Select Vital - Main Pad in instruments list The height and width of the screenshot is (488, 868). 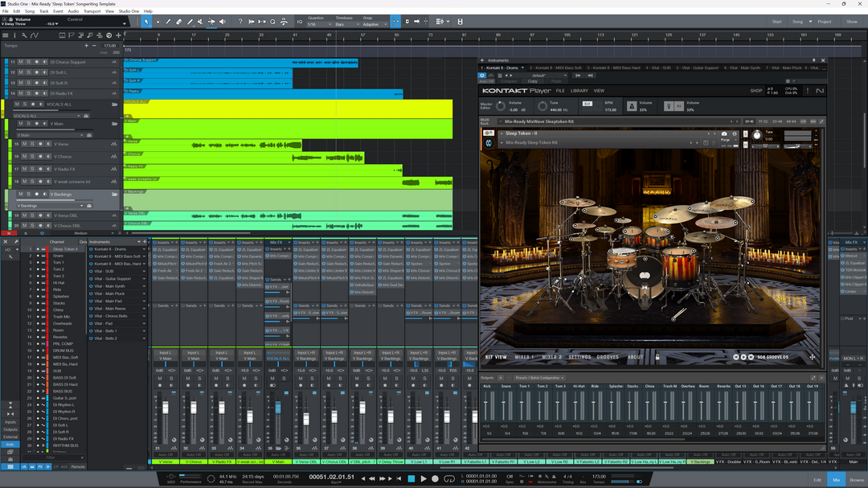(108, 301)
